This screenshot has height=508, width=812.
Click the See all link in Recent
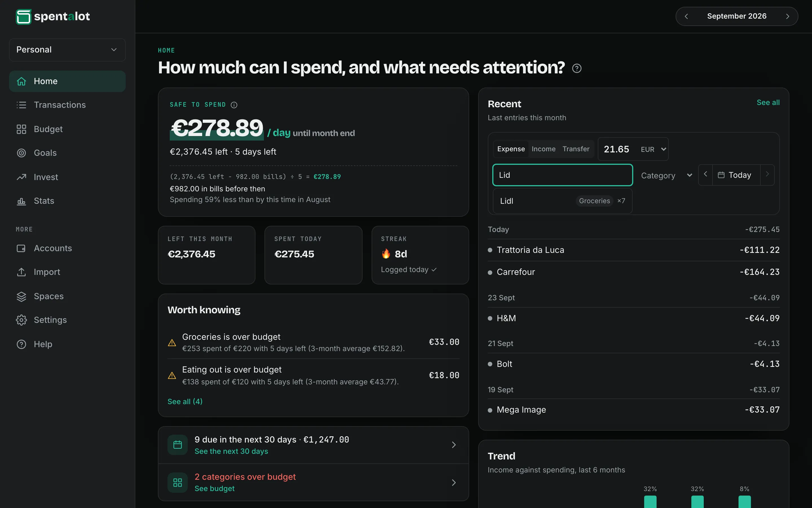(768, 102)
